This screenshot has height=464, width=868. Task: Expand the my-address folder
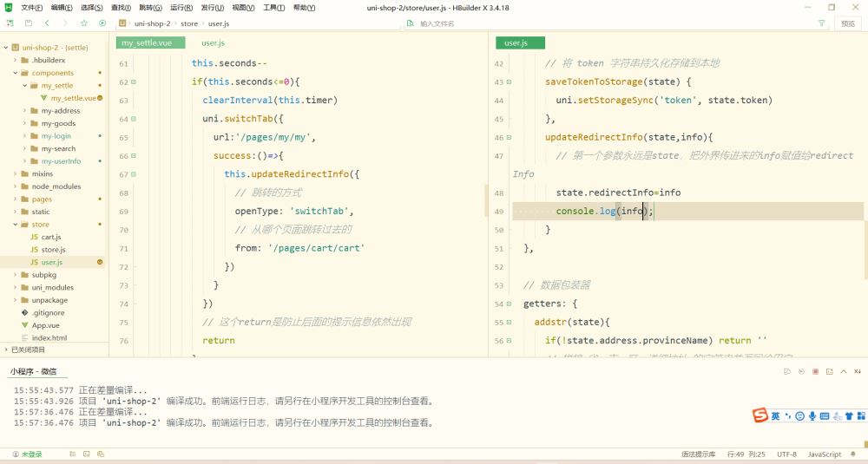click(25, 111)
